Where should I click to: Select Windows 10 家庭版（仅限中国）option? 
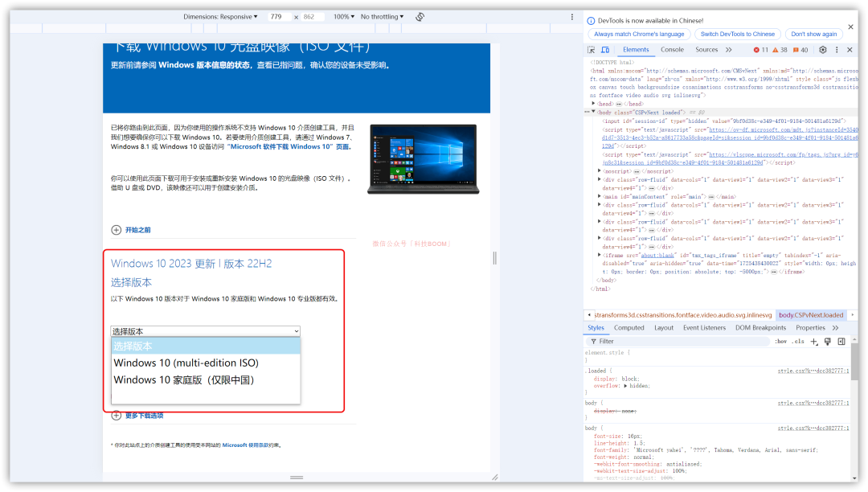206,380
